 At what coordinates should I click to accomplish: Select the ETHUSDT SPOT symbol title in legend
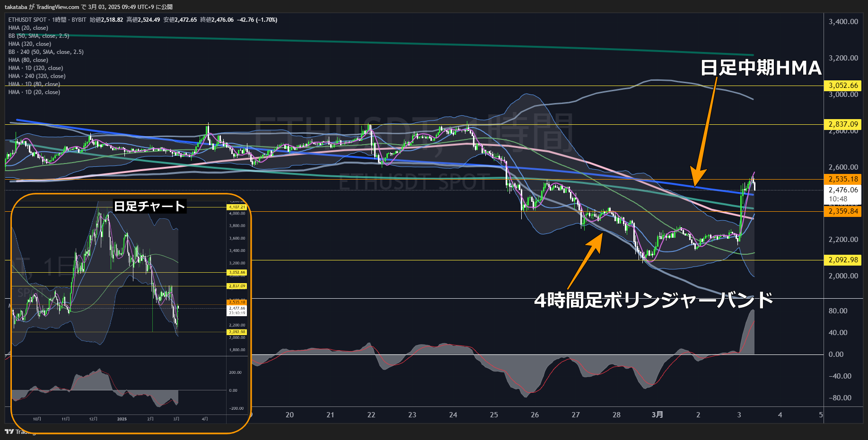pos(27,20)
